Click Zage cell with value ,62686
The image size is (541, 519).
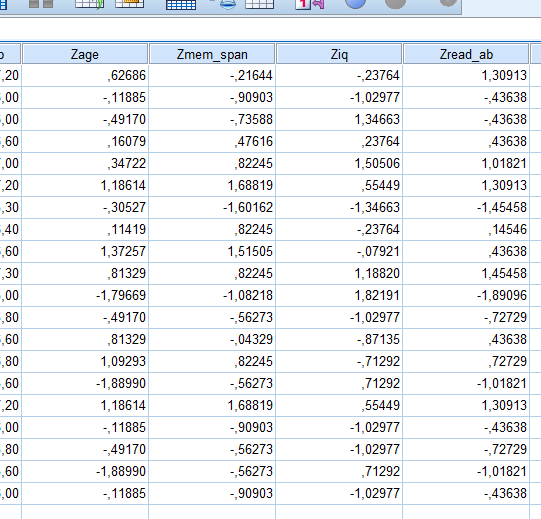85,76
